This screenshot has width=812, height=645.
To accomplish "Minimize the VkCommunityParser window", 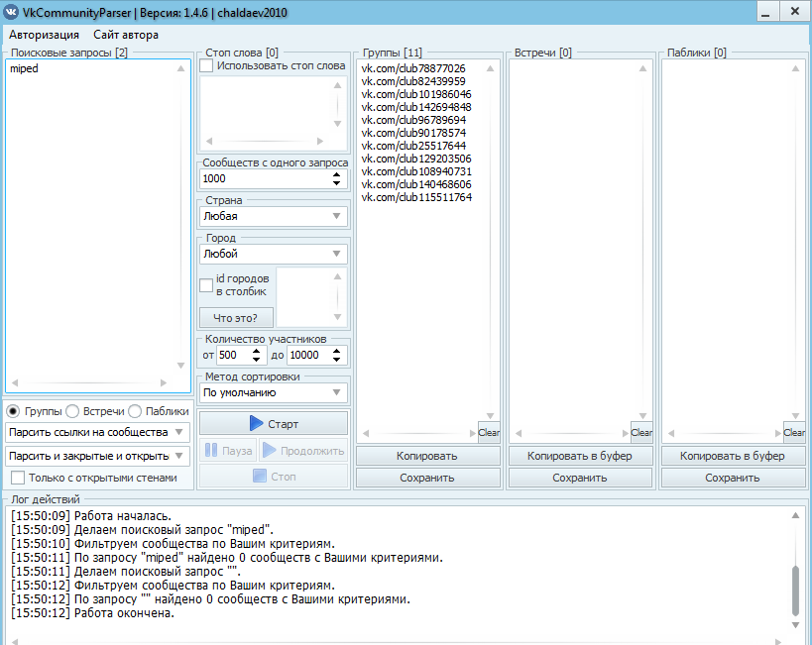I will [x=766, y=12].
